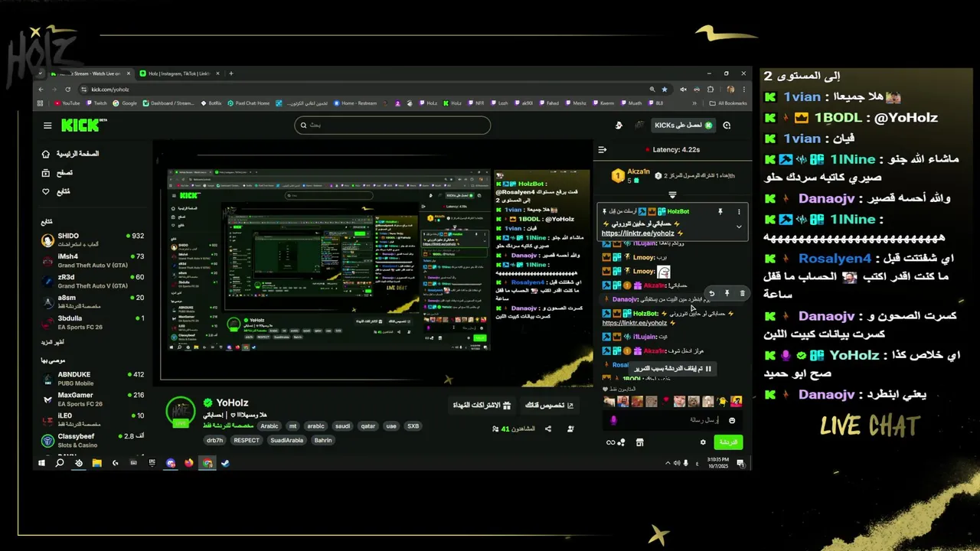Screen dimensions: 980x551
Task: Open the home page sidebar item الصفحة الرئيسية
Action: [70, 154]
